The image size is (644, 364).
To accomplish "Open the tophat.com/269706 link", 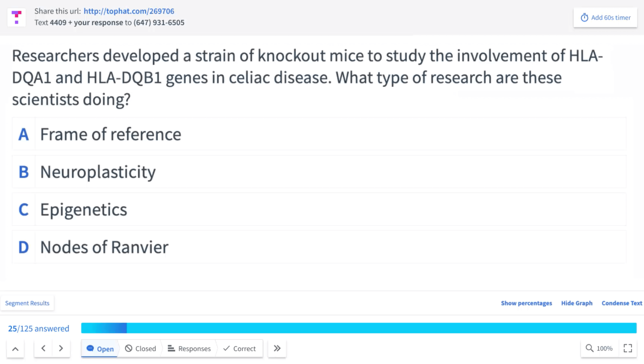I will tap(129, 11).
